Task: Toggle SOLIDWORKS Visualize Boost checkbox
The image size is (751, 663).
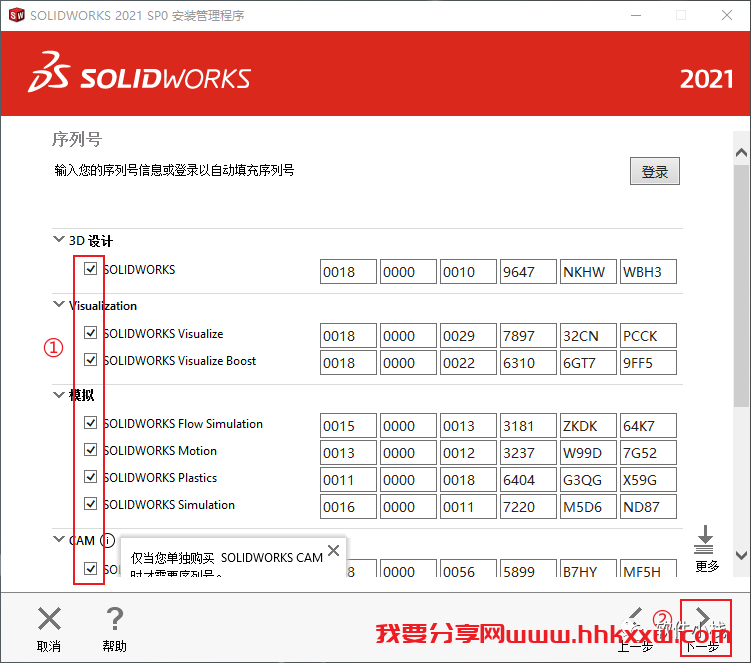Action: pos(91,359)
